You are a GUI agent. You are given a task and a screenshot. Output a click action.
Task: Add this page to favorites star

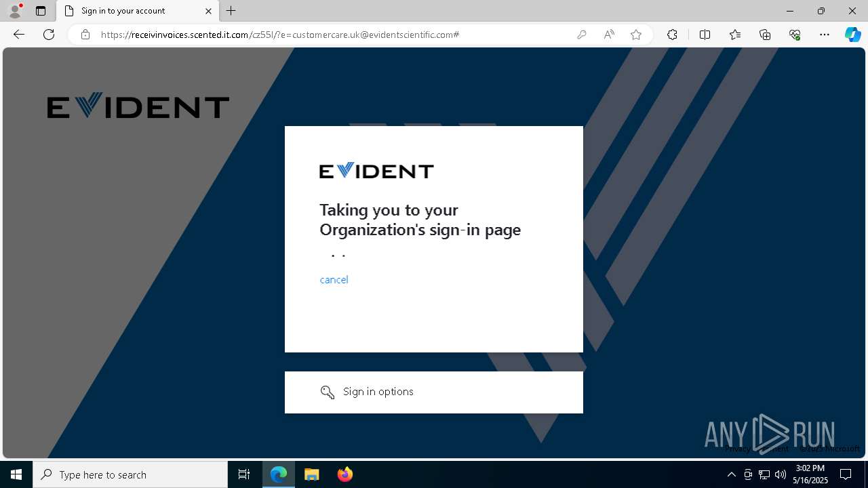pyautogui.click(x=636, y=35)
